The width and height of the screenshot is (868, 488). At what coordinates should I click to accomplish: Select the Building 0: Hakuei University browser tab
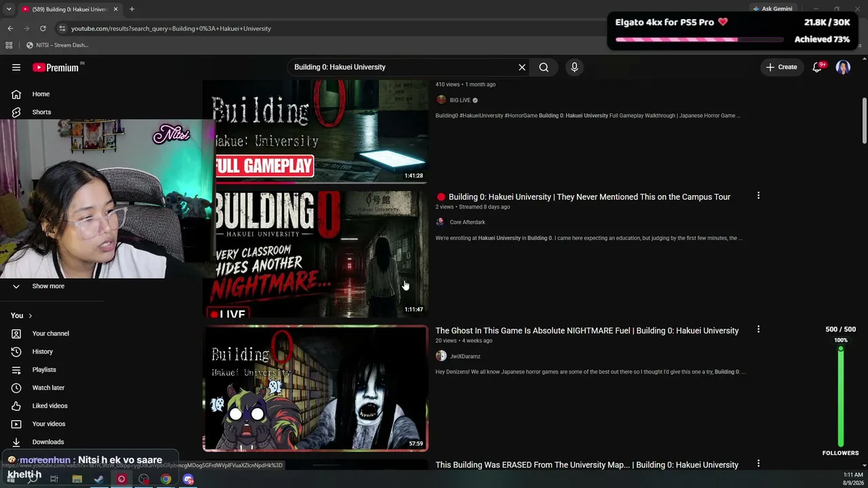[69, 9]
